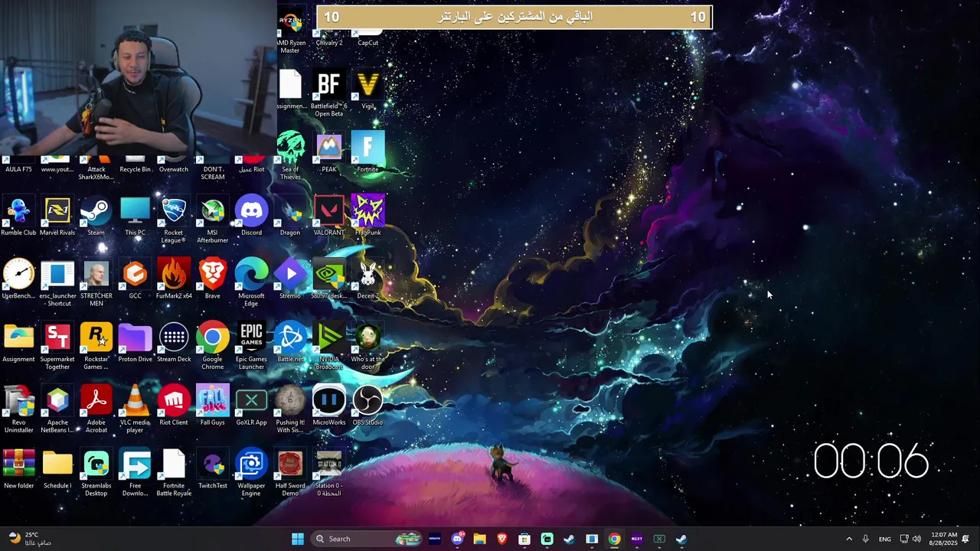The height and width of the screenshot is (551, 980).
Task: Select the Proton Drive folder icon
Action: point(135,342)
